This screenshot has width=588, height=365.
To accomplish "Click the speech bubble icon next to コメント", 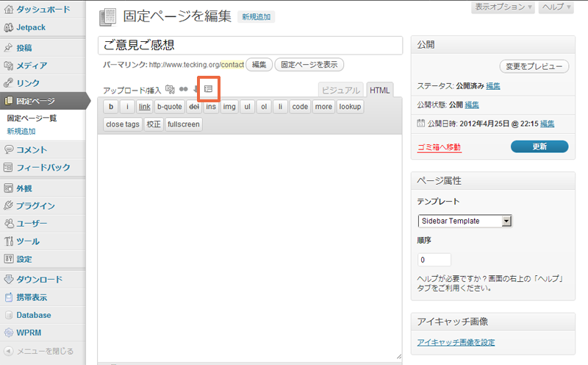I will point(8,149).
